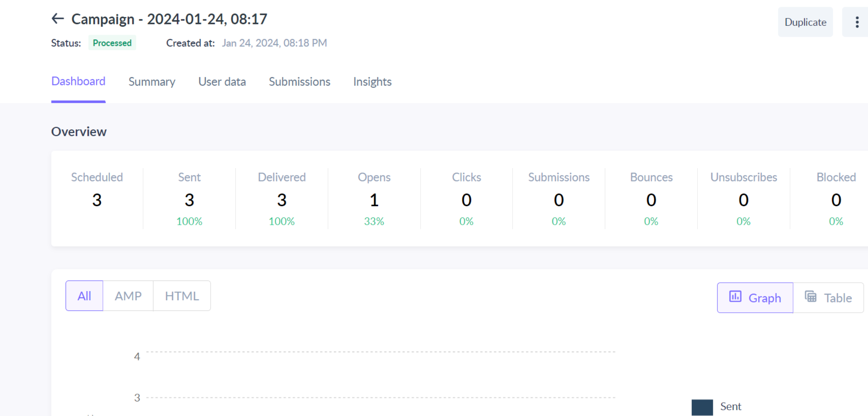
Task: Click the Sent legend color swatch
Action: point(702,407)
